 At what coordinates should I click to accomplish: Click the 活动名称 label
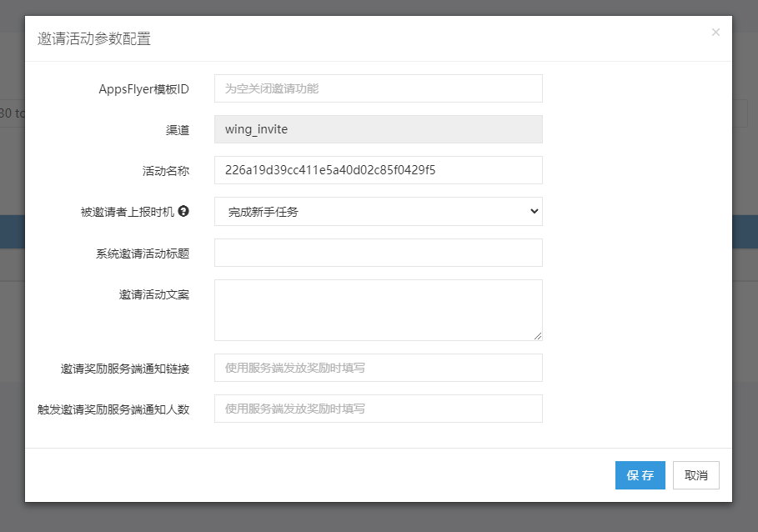click(x=166, y=171)
